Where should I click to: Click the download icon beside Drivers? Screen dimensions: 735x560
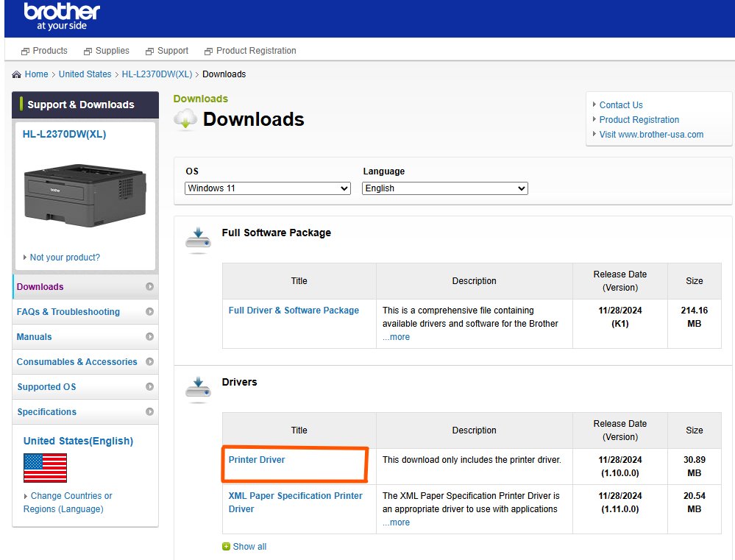point(197,386)
